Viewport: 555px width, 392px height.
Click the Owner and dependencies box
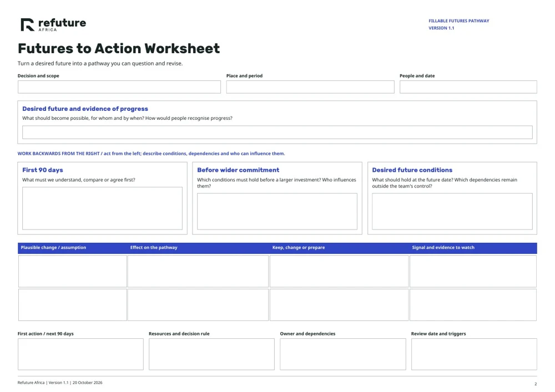(x=343, y=354)
